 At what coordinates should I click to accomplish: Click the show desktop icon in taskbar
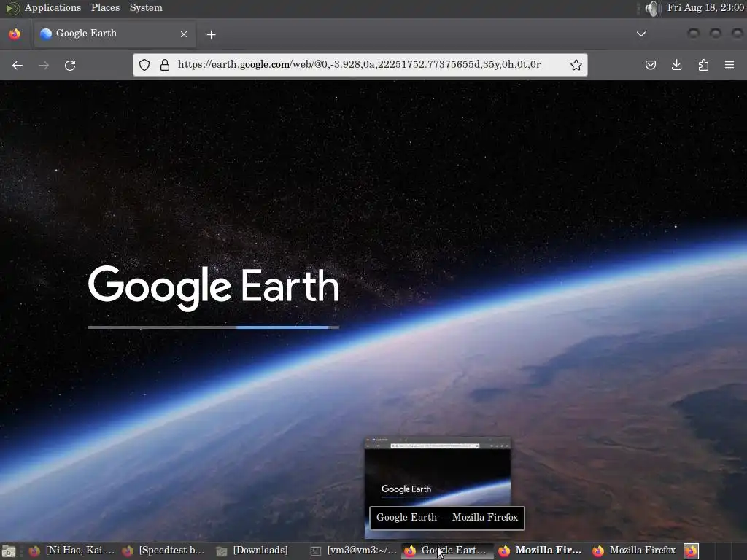pyautogui.click(x=9, y=551)
